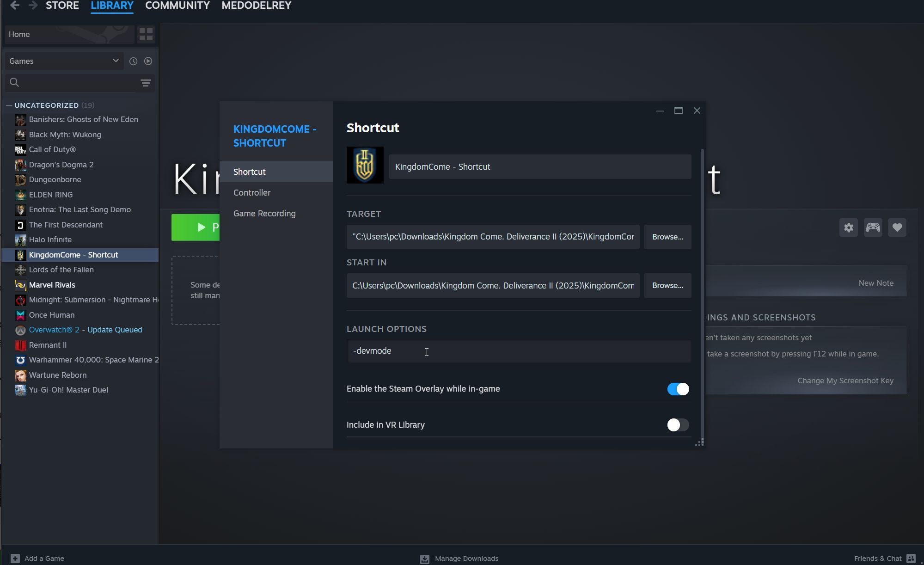Click Browse button for TARGET field

tap(667, 236)
